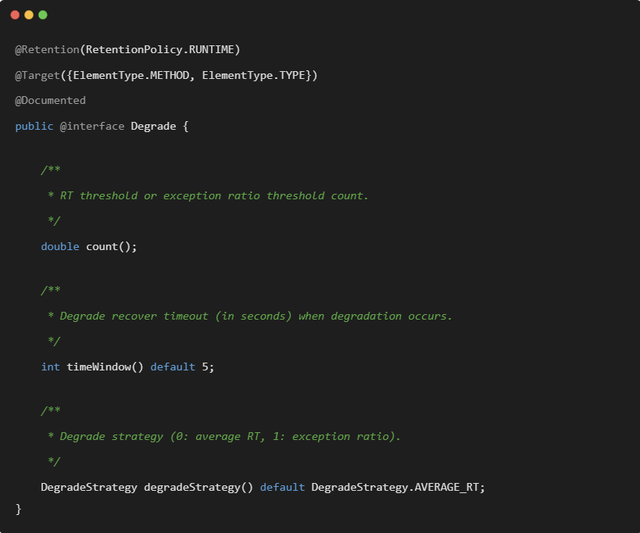Click the green maximize window dot
The width and height of the screenshot is (640, 533).
pos(43,15)
